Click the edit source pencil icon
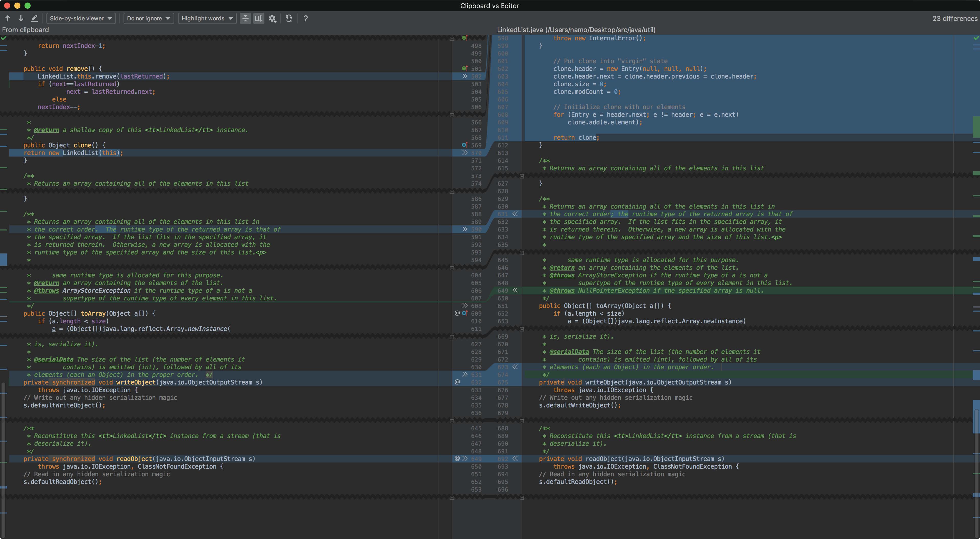 click(34, 18)
